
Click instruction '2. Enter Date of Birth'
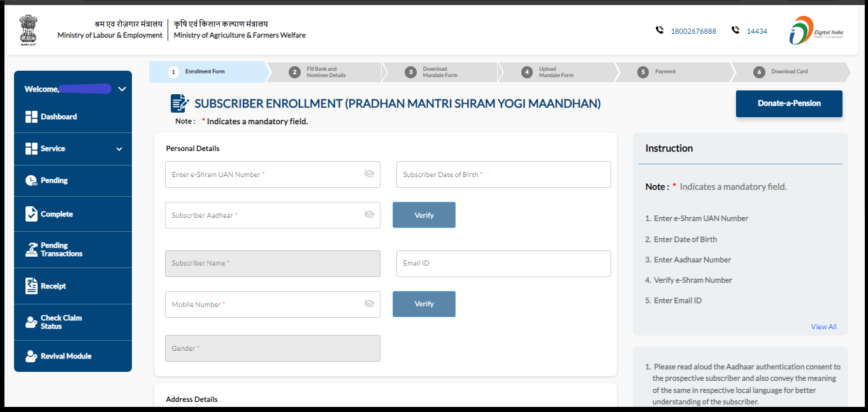click(x=681, y=239)
